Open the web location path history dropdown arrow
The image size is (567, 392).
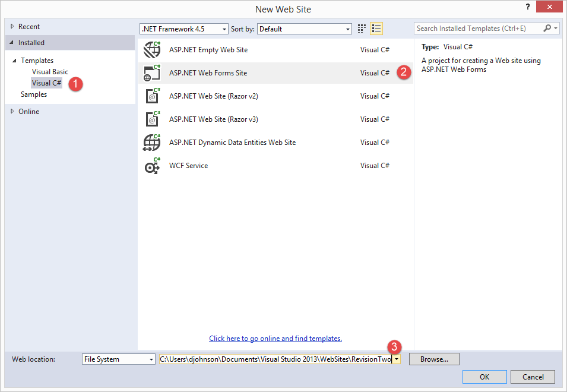397,359
